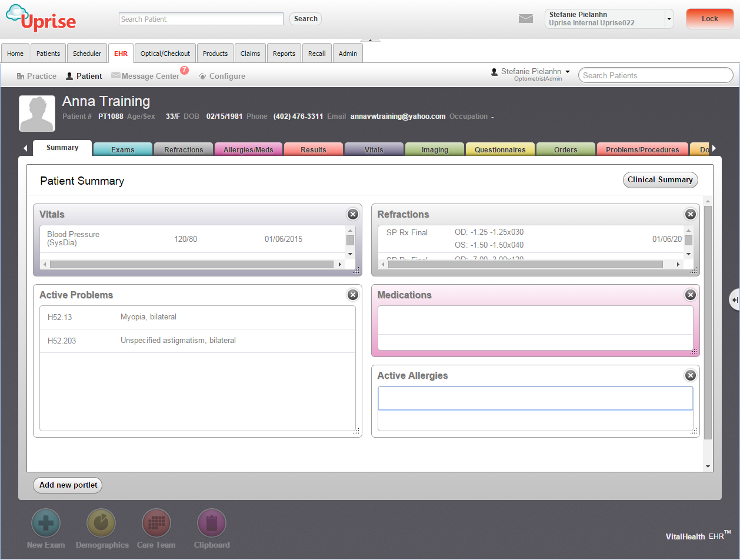Click the Clipboard icon
This screenshot has width=740, height=560.
[211, 523]
